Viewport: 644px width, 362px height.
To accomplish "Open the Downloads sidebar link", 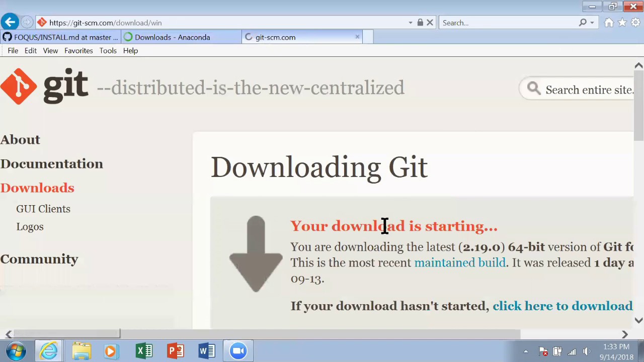I will click(37, 188).
